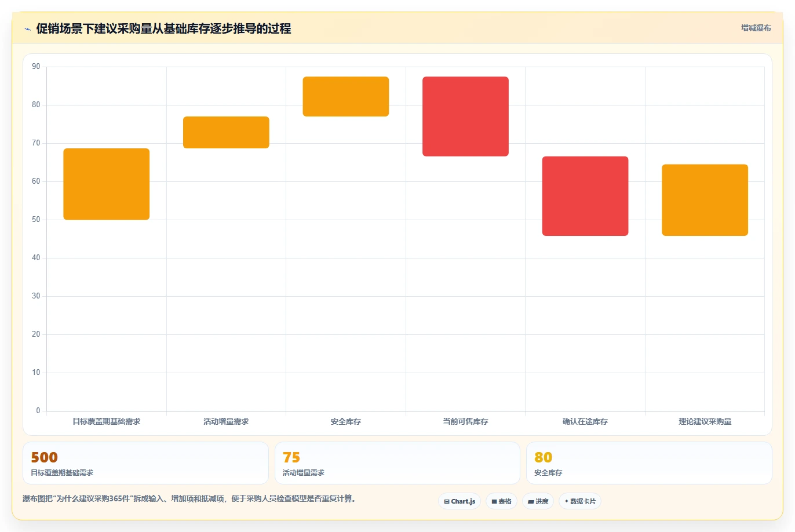Click 目标覆盖期基础需求 caption under 500 card
This screenshot has width=795, height=532.
pos(62,473)
